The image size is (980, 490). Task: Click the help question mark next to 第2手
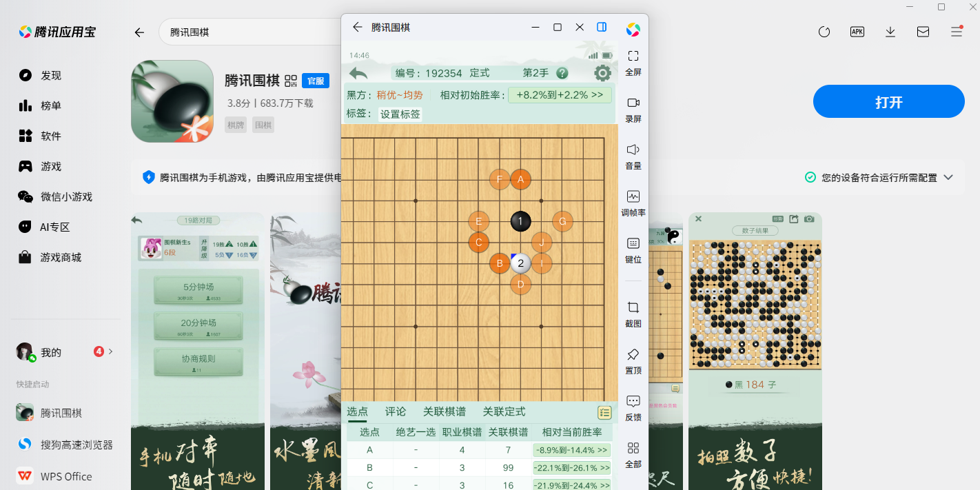pyautogui.click(x=562, y=73)
